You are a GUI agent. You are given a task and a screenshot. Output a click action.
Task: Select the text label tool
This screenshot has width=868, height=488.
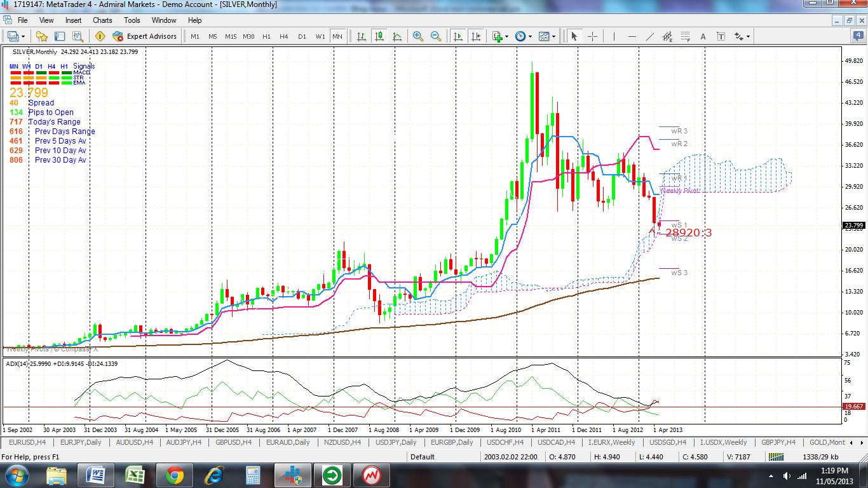tap(721, 36)
